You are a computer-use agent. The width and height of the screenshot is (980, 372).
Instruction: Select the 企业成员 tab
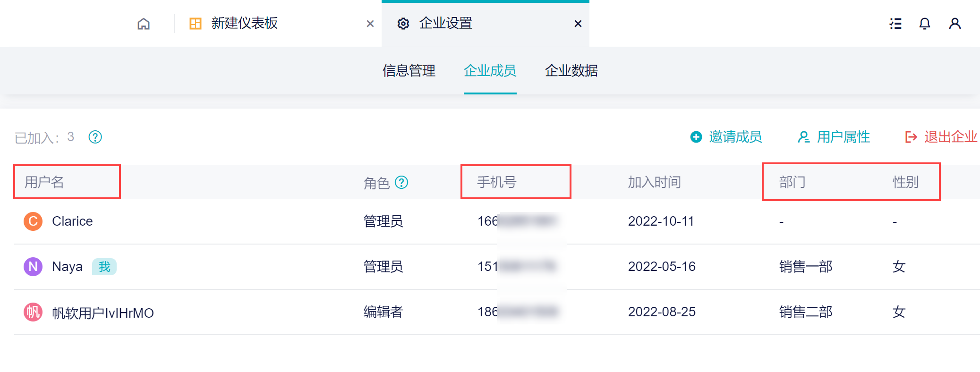490,71
